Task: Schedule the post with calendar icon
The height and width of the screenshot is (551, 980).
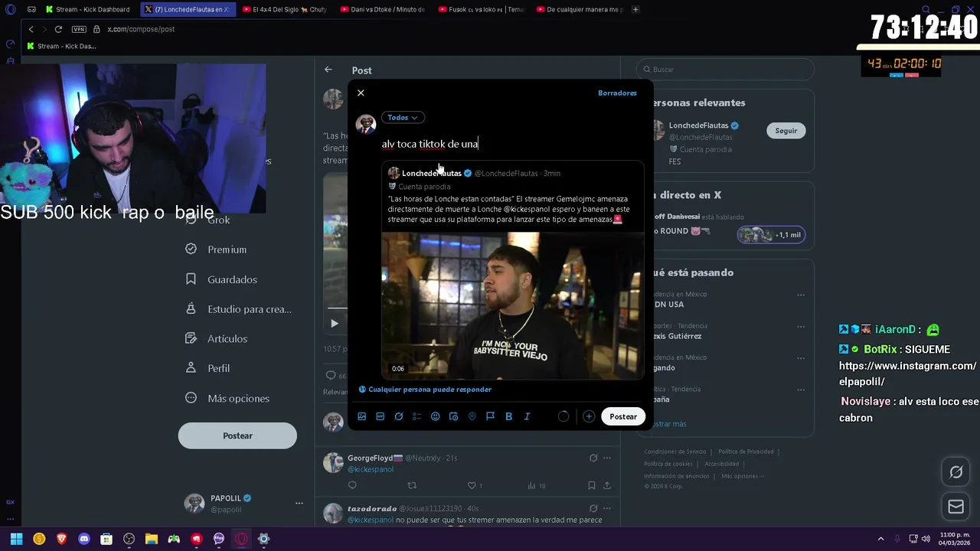Action: [x=454, y=416]
